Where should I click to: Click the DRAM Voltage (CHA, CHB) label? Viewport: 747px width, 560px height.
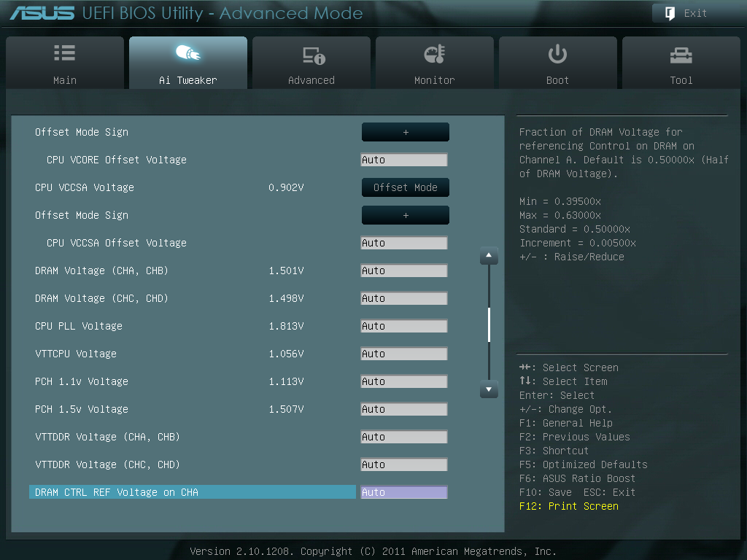(101, 271)
